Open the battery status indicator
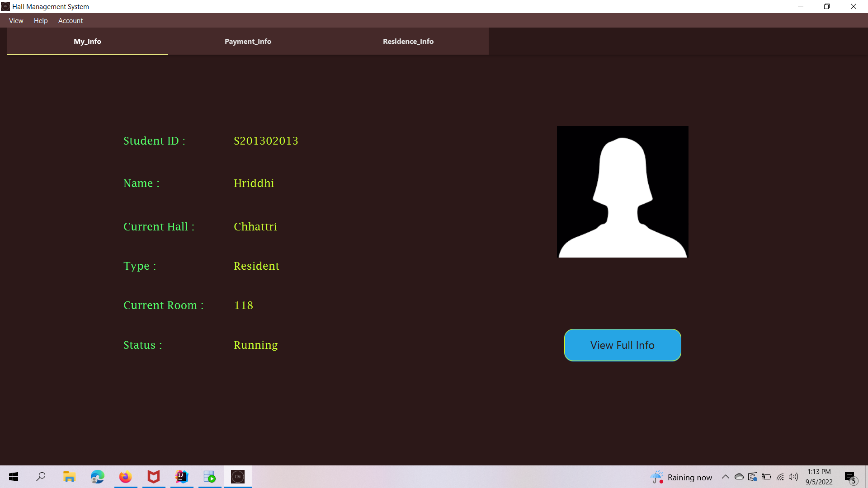 [766, 477]
